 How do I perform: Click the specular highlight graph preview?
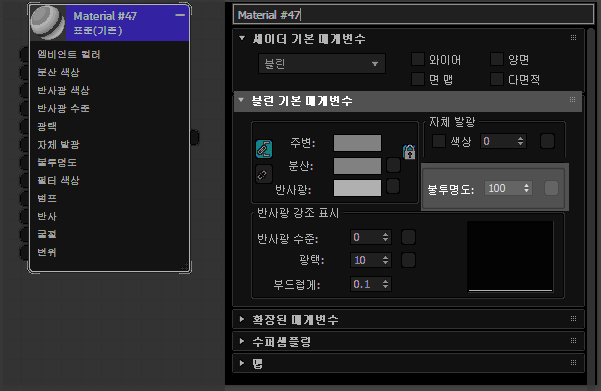click(510, 256)
